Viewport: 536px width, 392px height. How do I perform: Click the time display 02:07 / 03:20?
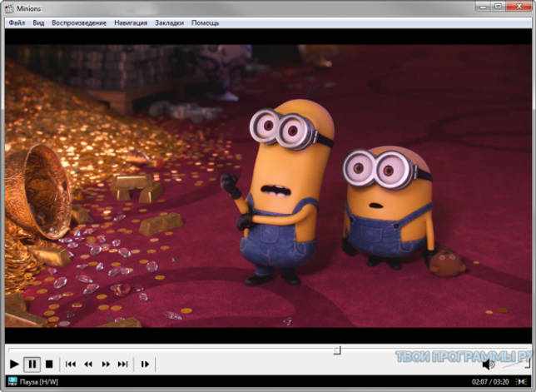click(490, 382)
